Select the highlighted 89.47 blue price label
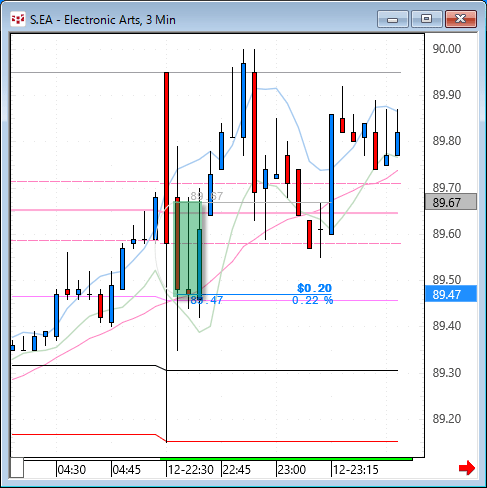Screen dimensions: 487x488 451,294
